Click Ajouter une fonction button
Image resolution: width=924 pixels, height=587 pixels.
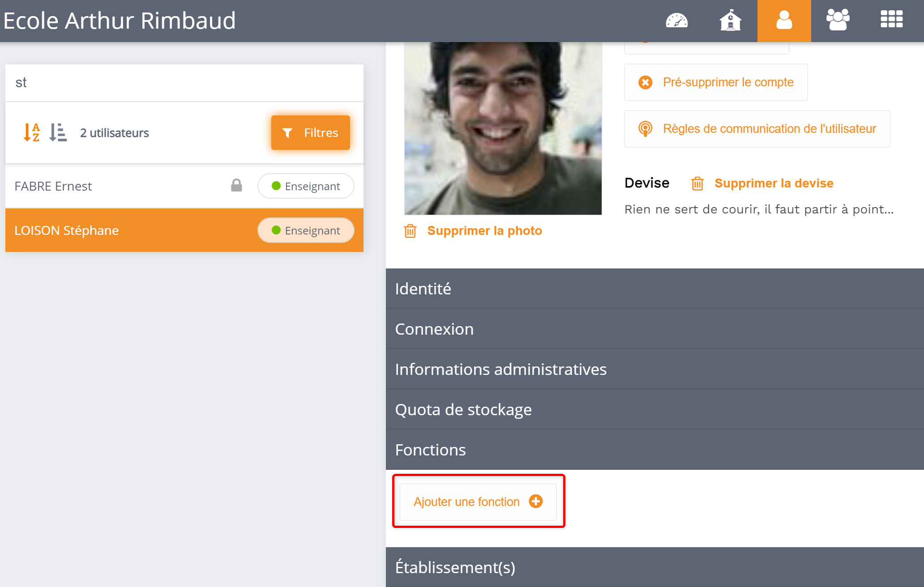coord(478,502)
